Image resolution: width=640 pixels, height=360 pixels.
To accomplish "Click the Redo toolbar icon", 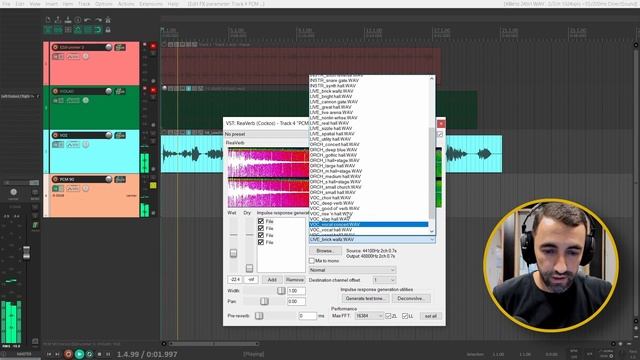I will 98,20.
